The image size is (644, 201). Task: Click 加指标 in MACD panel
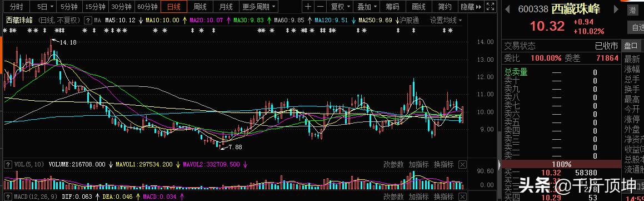pos(418,197)
